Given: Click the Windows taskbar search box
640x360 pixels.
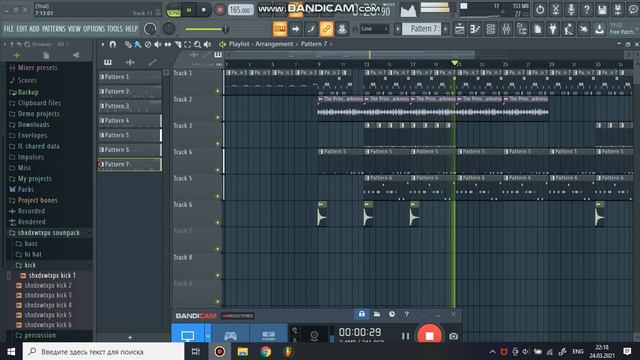Looking at the screenshot, I should [x=104, y=351].
